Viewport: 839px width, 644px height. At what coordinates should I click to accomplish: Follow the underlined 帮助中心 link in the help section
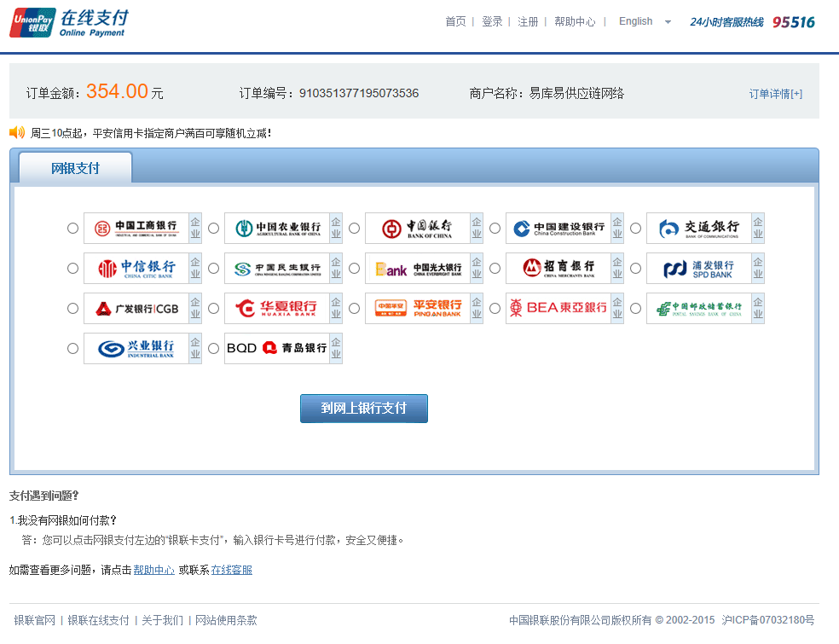pyautogui.click(x=154, y=570)
